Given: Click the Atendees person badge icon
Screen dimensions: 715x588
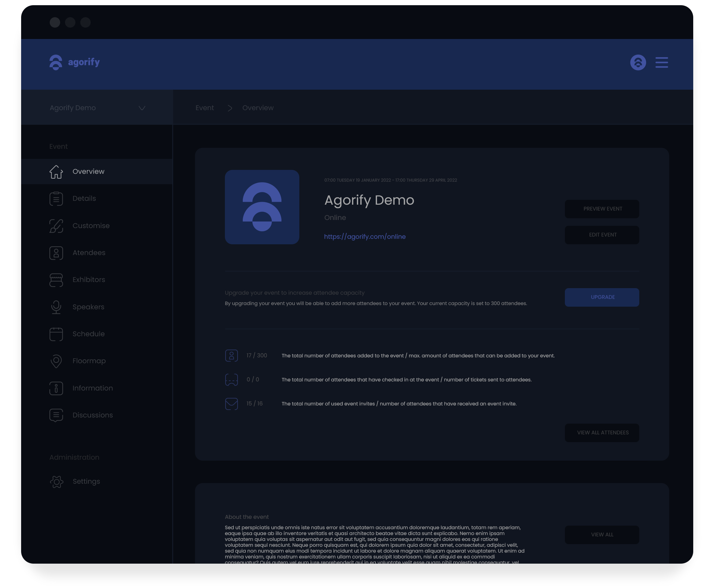Looking at the screenshot, I should click(56, 253).
